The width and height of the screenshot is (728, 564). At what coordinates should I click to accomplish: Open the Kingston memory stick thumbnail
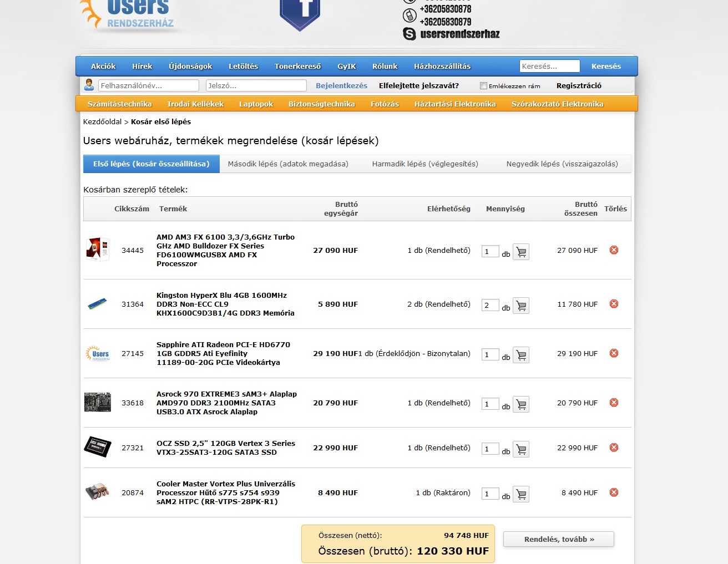tap(98, 304)
